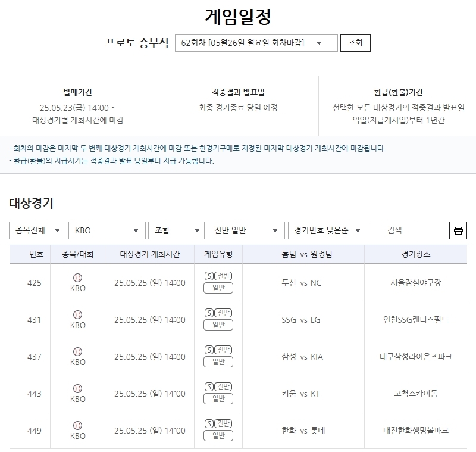
Task: Click the 일반 badge in 삼성 vs KIA row
Action: 218,362
